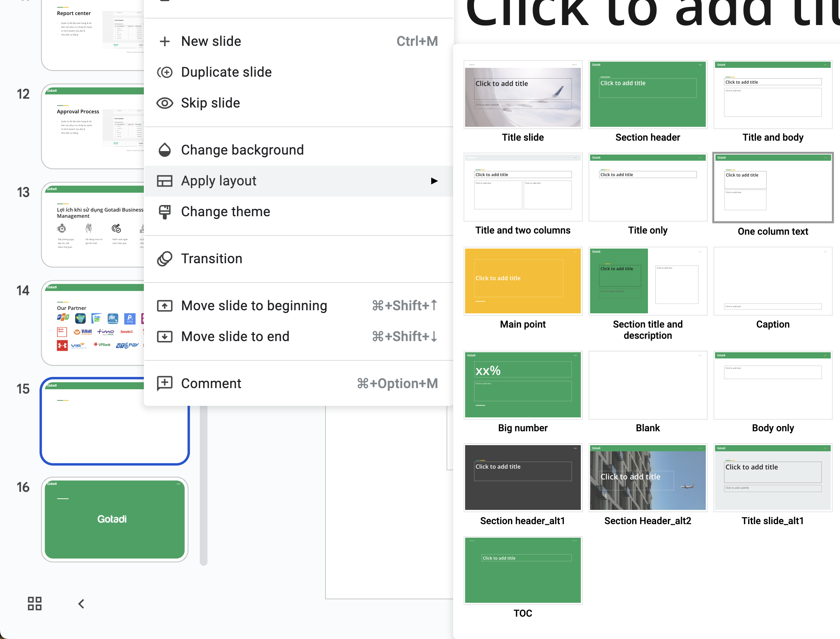Click the New slide plus icon

pos(165,41)
